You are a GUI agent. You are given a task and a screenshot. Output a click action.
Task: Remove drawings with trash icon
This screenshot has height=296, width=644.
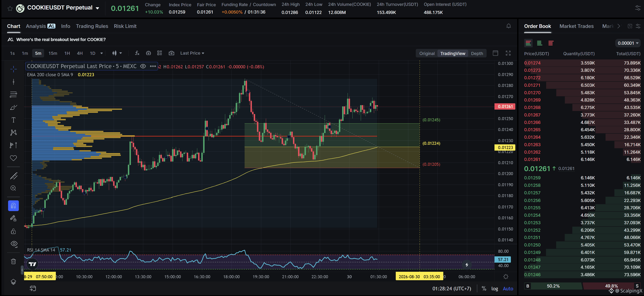click(x=14, y=261)
